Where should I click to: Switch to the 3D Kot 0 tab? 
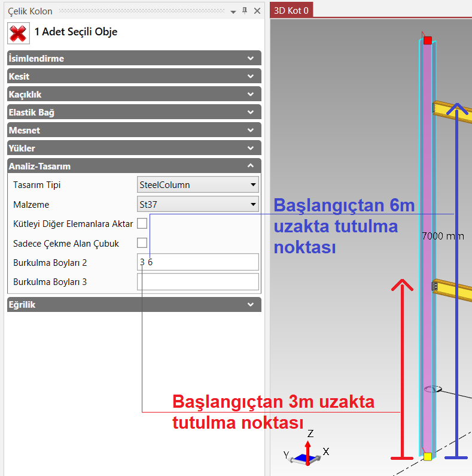291,11
